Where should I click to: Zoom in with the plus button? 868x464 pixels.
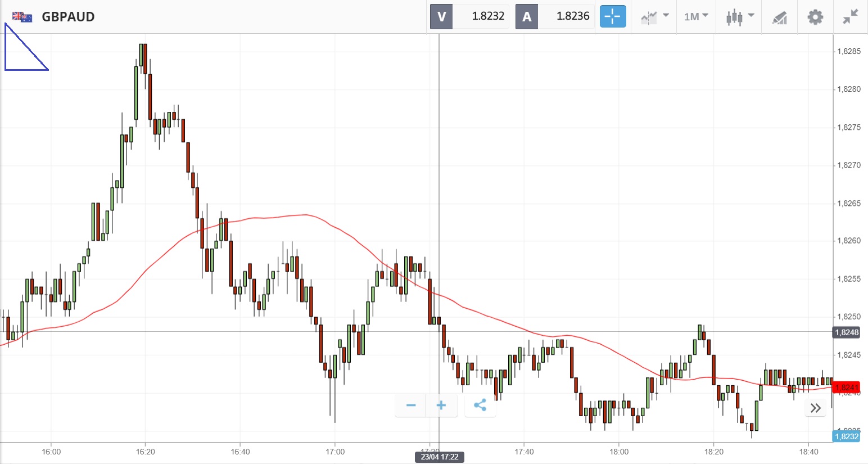(x=441, y=405)
